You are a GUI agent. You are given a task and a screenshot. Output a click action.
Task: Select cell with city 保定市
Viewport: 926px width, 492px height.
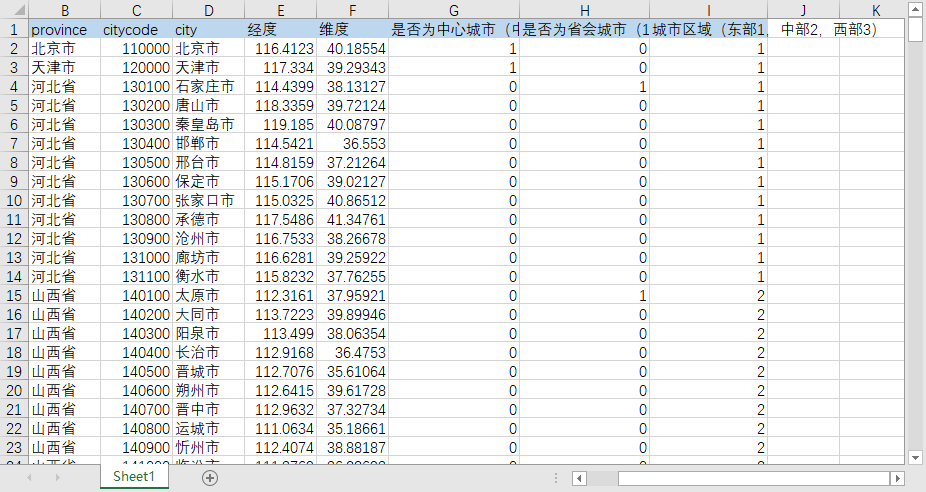point(208,181)
